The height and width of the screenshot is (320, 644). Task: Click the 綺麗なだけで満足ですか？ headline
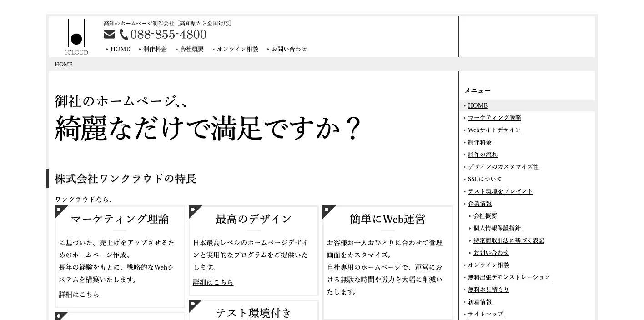208,128
